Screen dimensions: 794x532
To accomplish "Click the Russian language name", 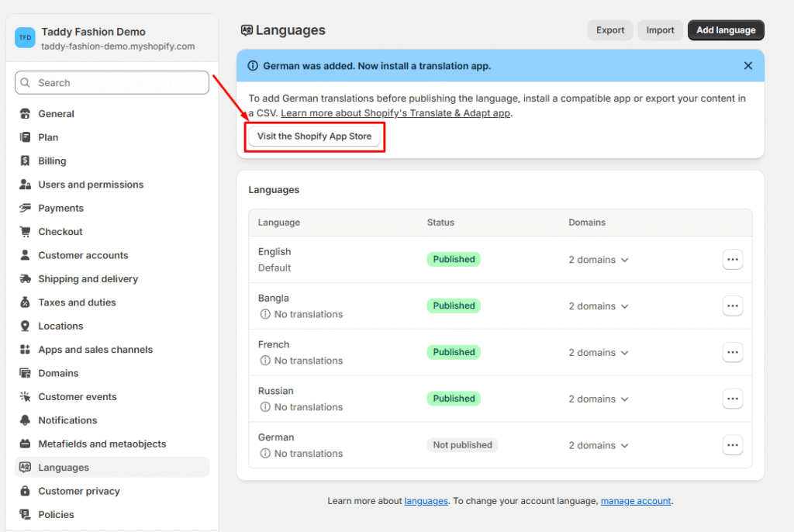I will [x=275, y=391].
